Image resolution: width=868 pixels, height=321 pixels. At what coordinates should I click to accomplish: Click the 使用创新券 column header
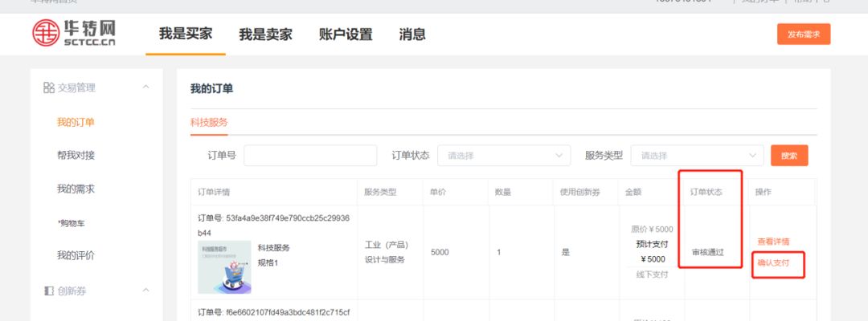581,193
